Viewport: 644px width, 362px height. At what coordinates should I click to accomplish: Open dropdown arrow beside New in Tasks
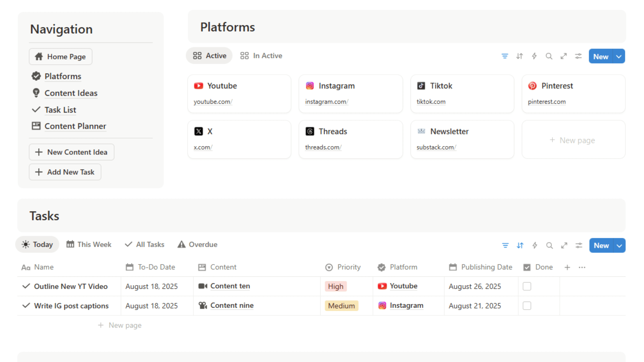click(620, 246)
